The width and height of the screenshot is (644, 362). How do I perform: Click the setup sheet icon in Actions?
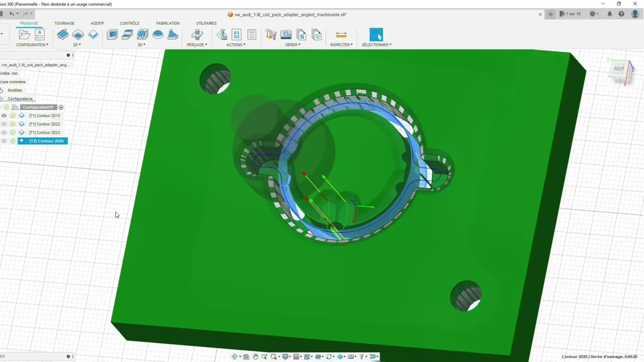click(252, 35)
